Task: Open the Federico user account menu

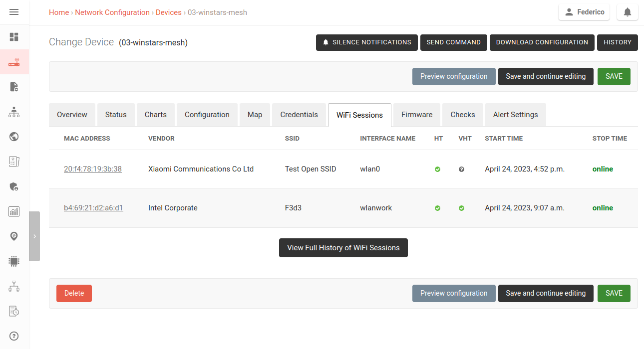Action: pyautogui.click(x=584, y=12)
